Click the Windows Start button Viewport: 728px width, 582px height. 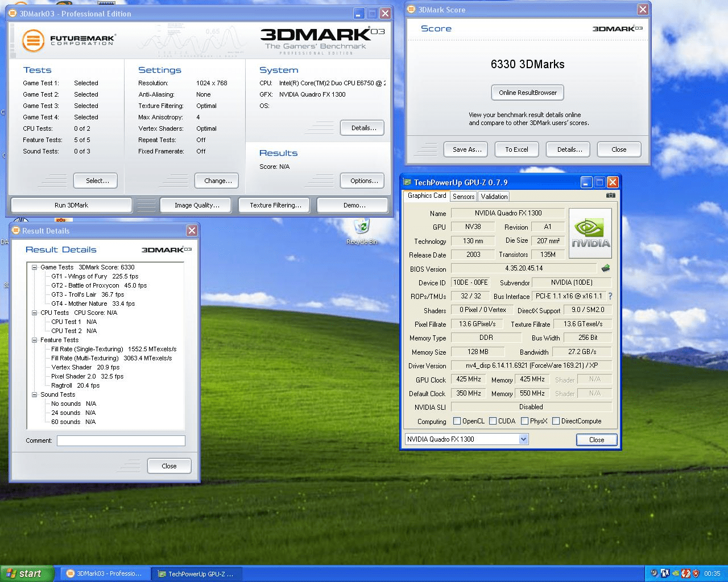point(27,573)
